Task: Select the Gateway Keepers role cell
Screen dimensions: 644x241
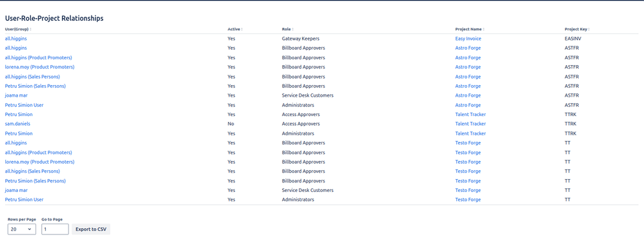Action: 301,39
